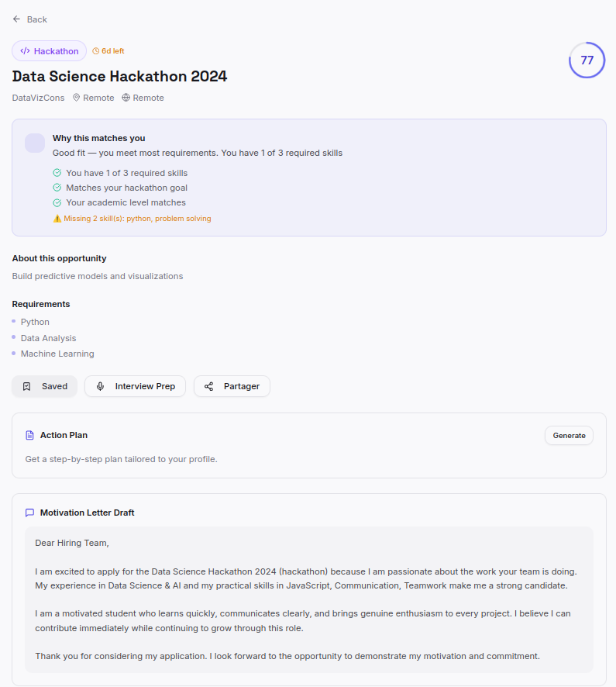Generate the Action Plan
This screenshot has height=687, width=616.
569,436
